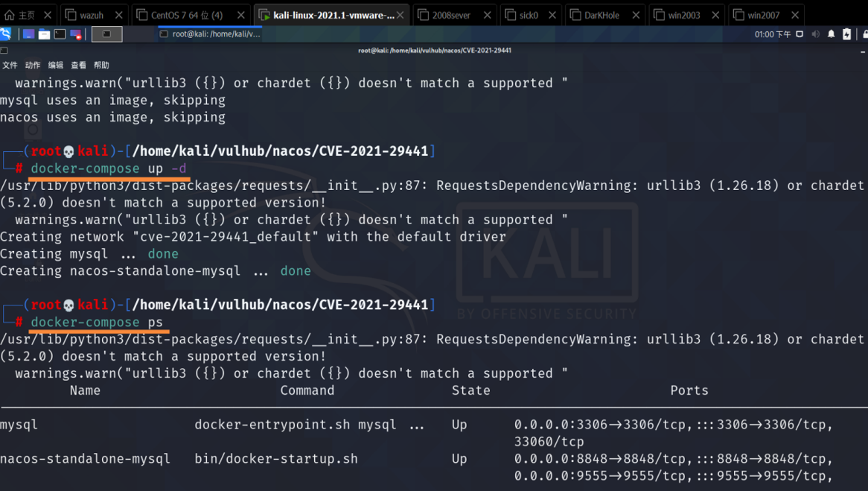Click the VM icon on the CentOS tab

pyautogui.click(x=142, y=15)
